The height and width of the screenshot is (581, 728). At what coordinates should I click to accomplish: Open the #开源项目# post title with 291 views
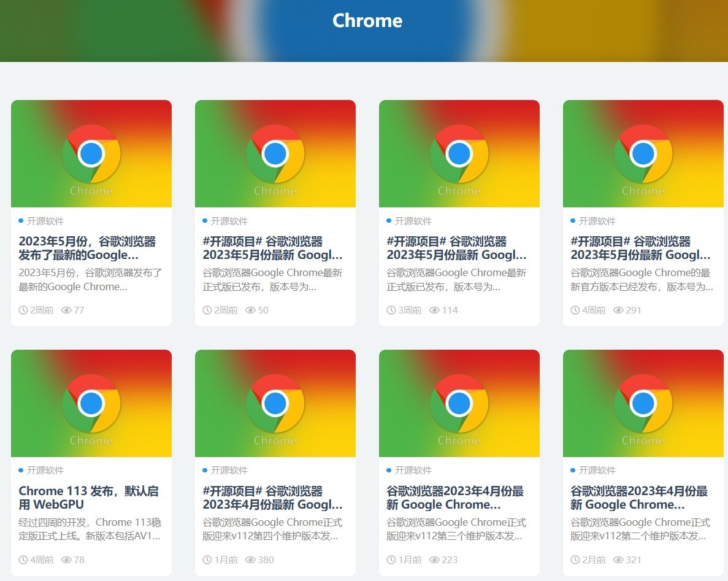point(640,248)
